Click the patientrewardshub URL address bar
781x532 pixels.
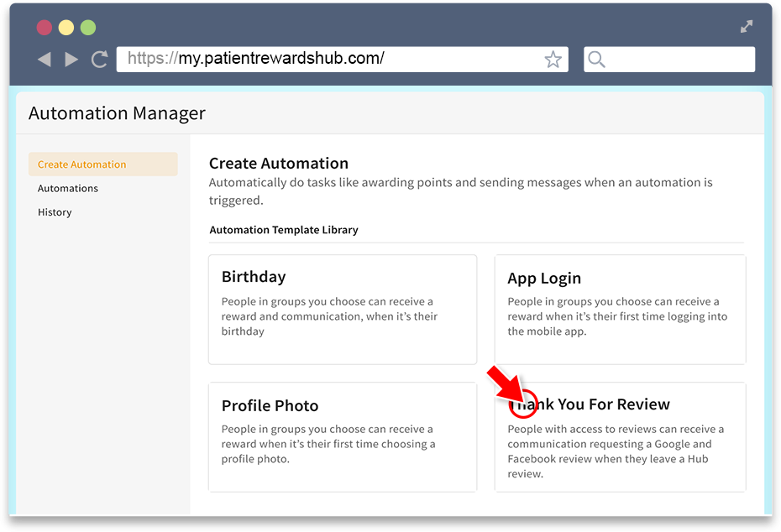pos(342,60)
